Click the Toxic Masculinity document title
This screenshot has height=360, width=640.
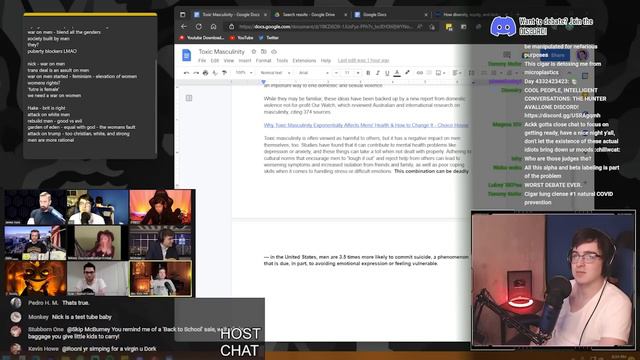[221, 51]
